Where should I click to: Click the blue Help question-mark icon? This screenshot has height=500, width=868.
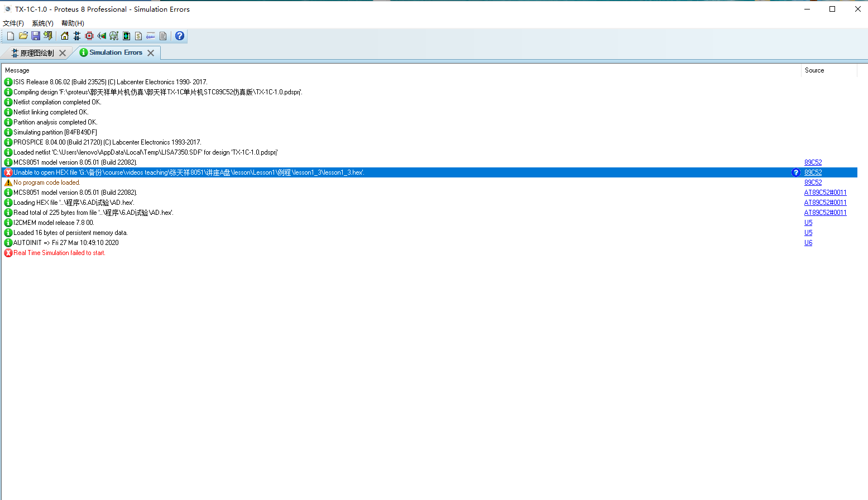pyautogui.click(x=180, y=36)
